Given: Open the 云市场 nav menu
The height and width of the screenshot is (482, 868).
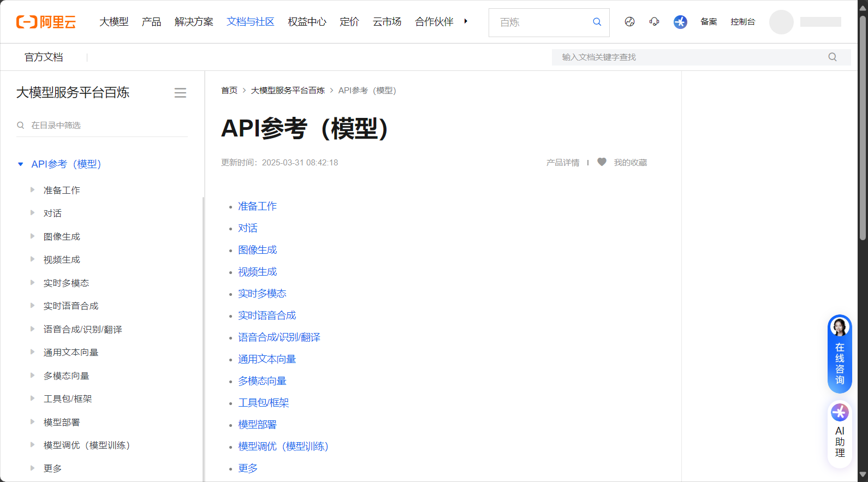Looking at the screenshot, I should click(387, 22).
